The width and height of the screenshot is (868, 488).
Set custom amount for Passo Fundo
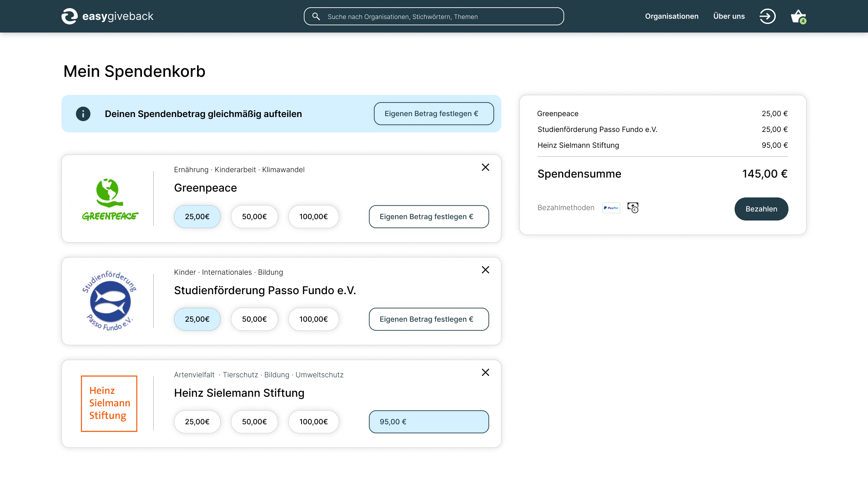pyautogui.click(x=429, y=319)
